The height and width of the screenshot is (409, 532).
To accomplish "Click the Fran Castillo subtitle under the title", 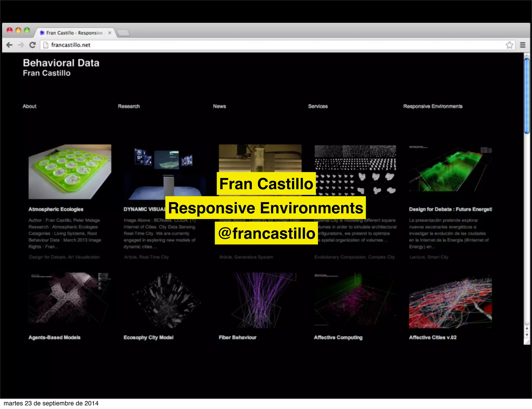I will [x=47, y=73].
